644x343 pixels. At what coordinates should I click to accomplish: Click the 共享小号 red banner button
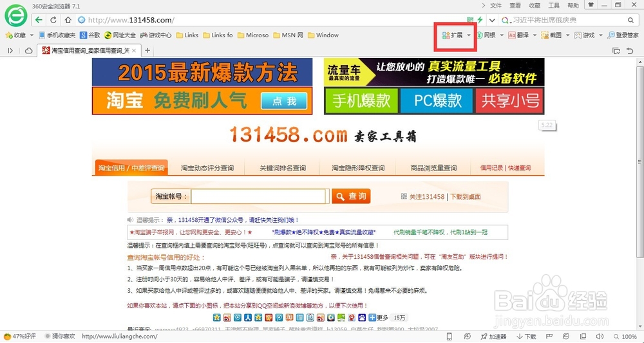(509, 101)
